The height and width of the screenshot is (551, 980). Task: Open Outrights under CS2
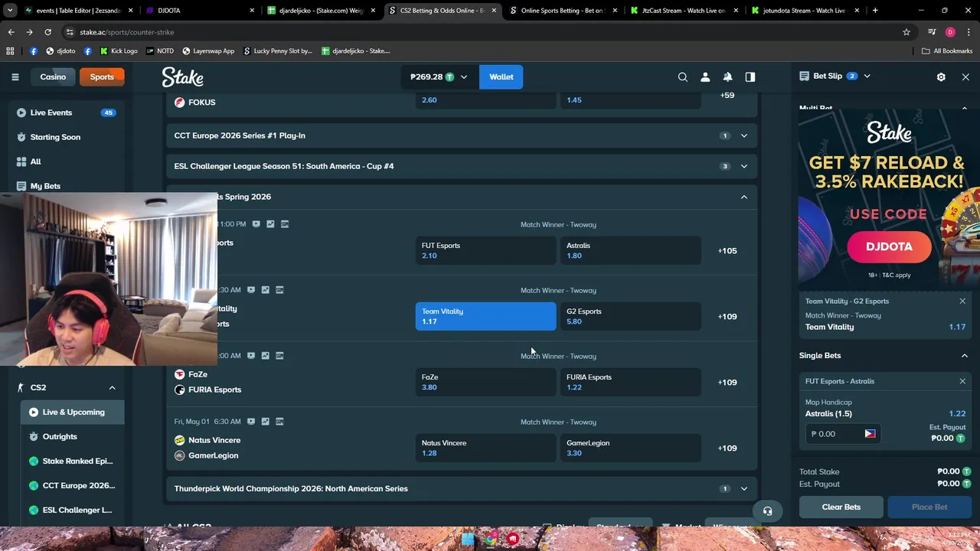72,436
